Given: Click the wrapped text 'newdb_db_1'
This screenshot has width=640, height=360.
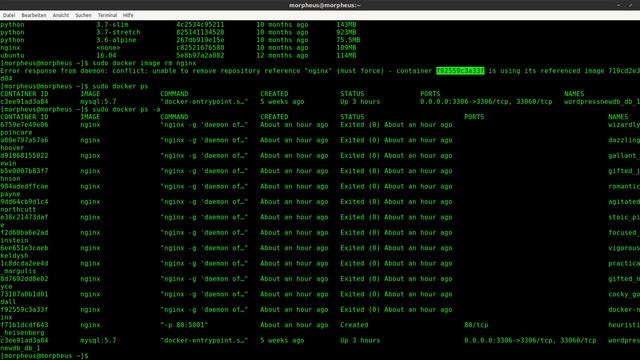Looking at the screenshot, I should 20,348.
